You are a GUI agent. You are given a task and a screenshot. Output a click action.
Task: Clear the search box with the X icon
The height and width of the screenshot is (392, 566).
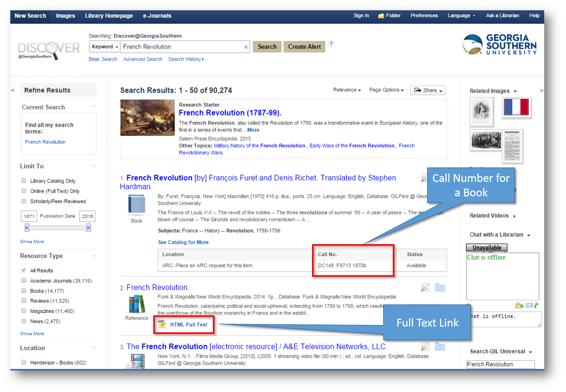tap(246, 47)
